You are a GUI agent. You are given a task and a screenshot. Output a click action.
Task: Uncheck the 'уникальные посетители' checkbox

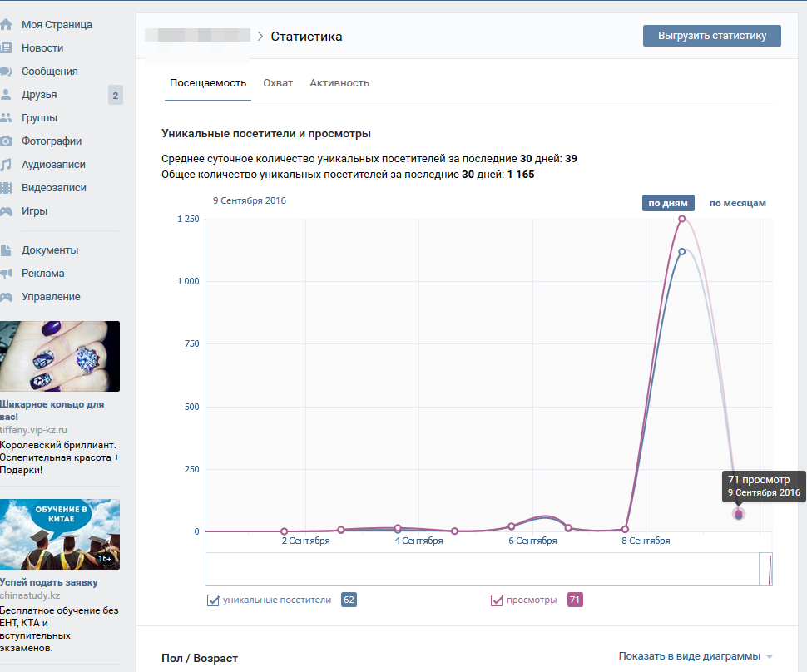click(213, 600)
